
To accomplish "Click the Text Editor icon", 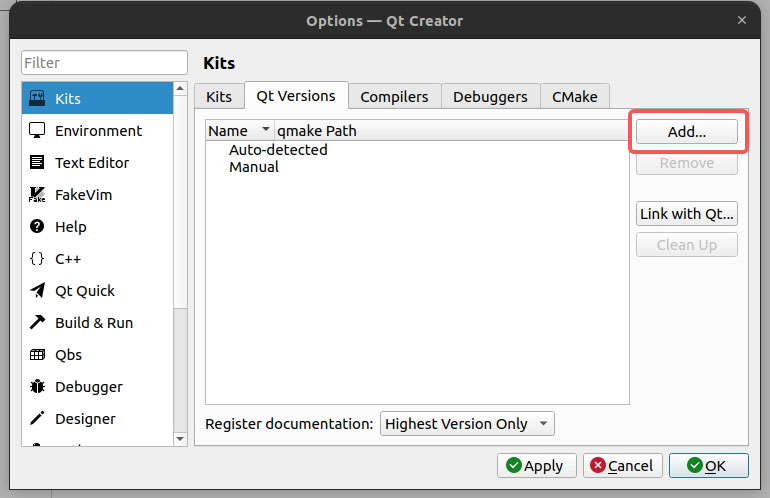I will coord(37,162).
